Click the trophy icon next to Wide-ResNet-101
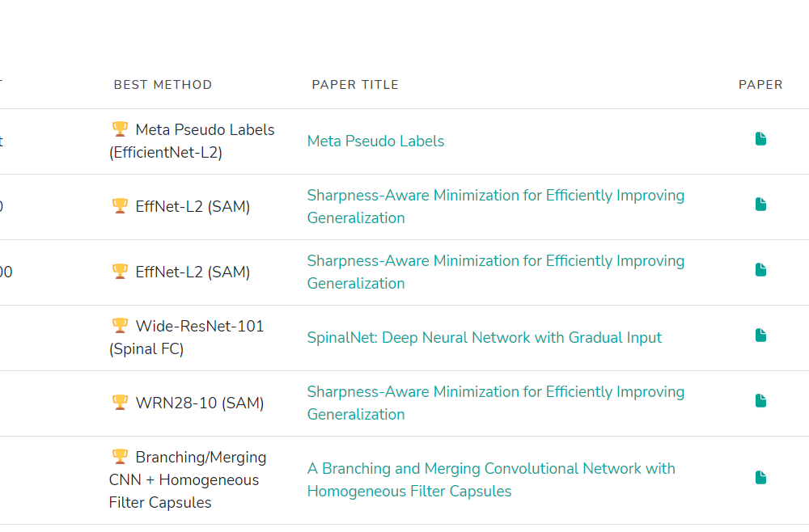 tap(120, 326)
